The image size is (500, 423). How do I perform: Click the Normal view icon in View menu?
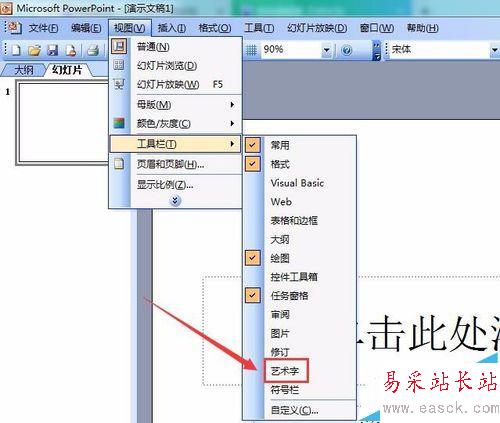119,46
